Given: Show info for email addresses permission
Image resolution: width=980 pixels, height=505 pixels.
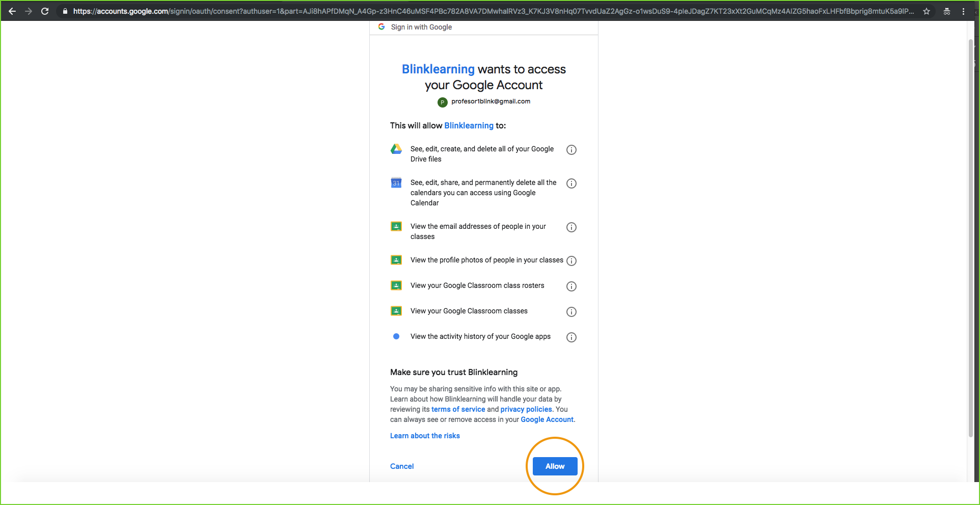Looking at the screenshot, I should pos(571,227).
